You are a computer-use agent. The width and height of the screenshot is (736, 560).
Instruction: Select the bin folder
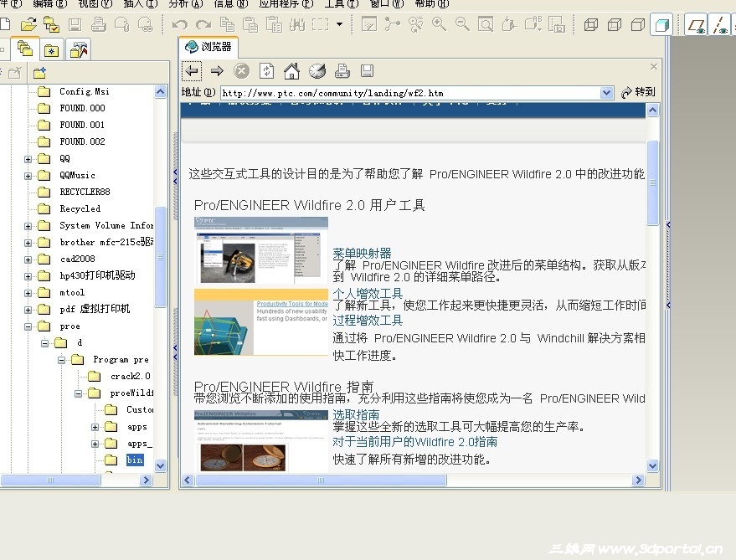(135, 460)
